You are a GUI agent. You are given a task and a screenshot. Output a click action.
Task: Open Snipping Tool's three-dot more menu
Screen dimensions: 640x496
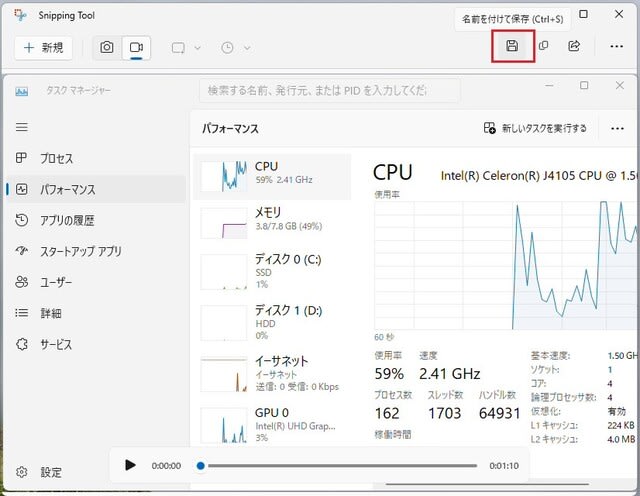point(616,46)
